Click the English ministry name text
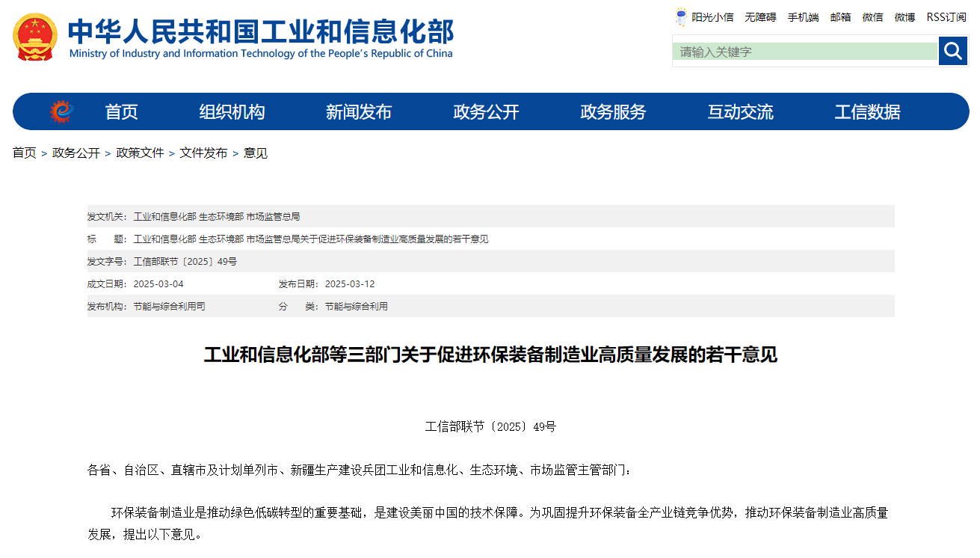This screenshot has width=980, height=558. click(x=261, y=54)
